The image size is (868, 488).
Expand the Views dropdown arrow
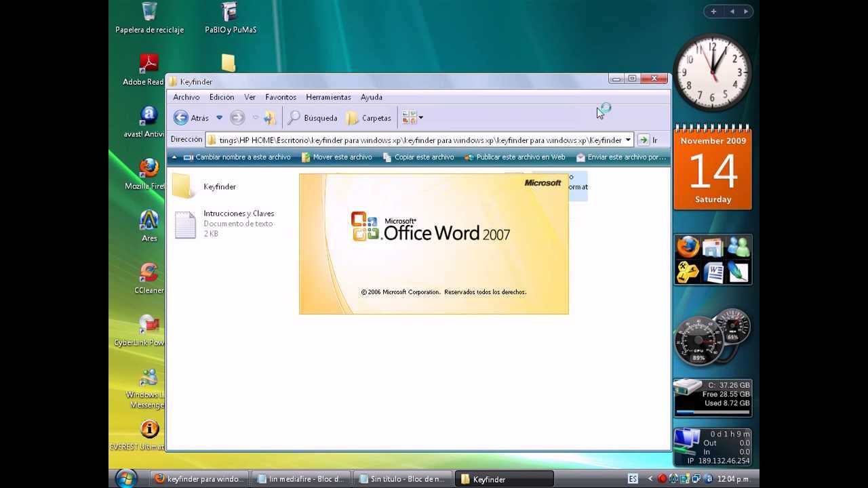point(421,118)
